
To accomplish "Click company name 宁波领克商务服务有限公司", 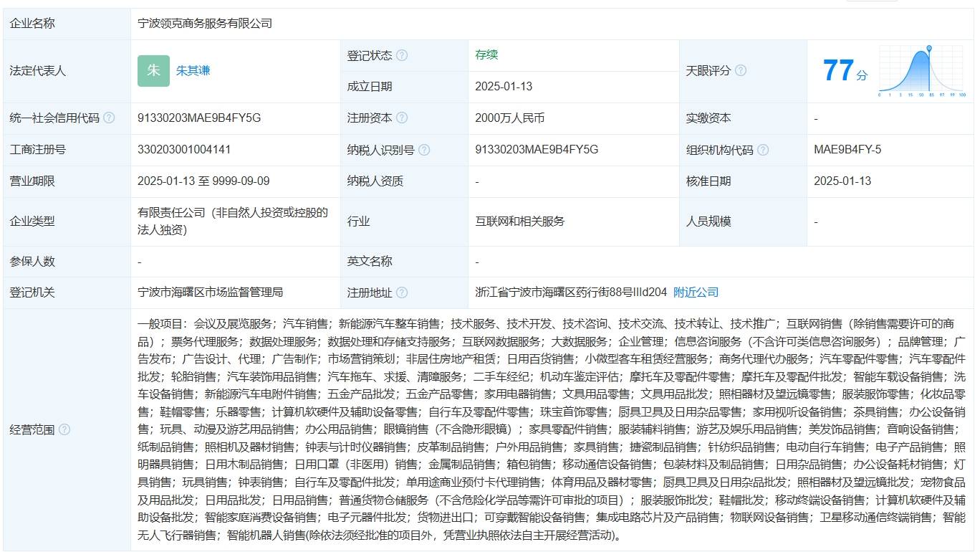I will click(x=205, y=23).
